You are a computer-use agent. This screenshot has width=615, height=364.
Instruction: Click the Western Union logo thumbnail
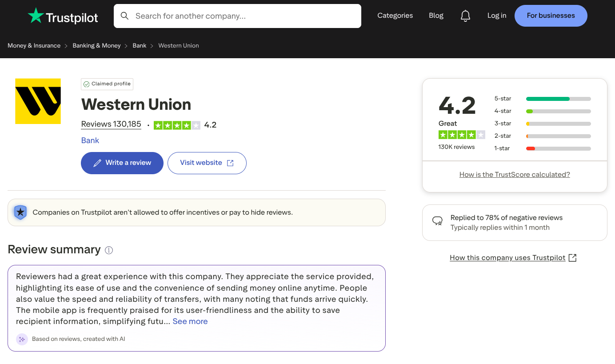(38, 101)
